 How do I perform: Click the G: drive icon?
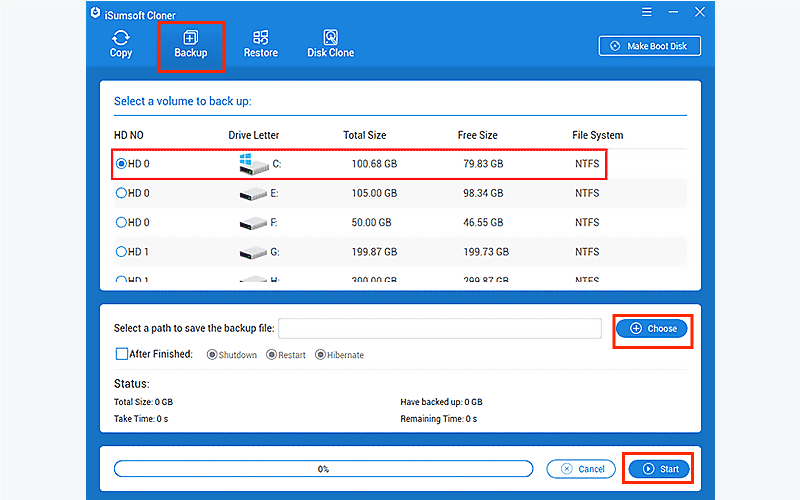254,252
